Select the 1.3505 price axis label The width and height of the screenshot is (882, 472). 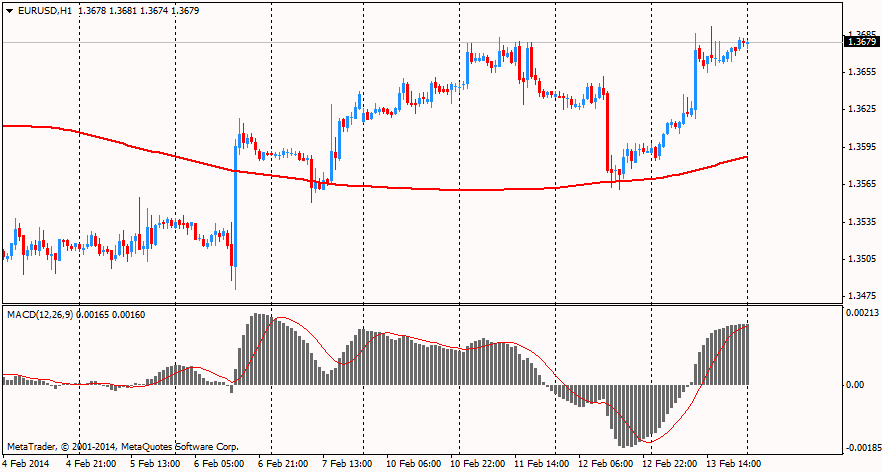pos(861,259)
